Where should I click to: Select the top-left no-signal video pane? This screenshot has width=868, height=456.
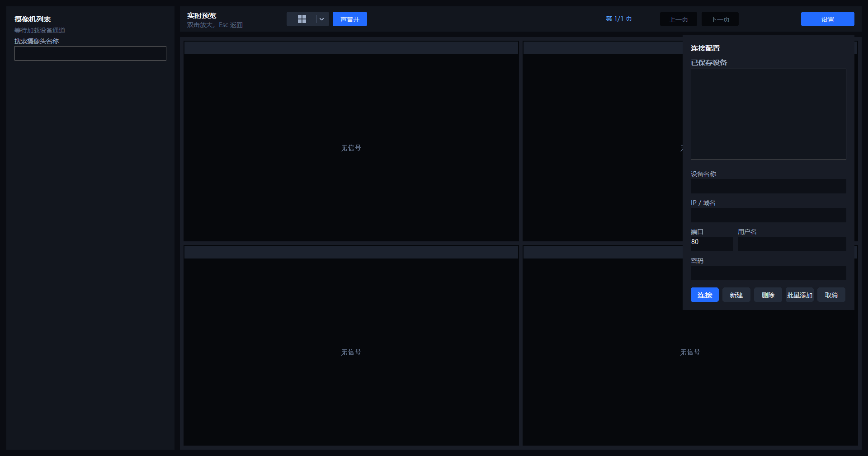[x=351, y=141]
